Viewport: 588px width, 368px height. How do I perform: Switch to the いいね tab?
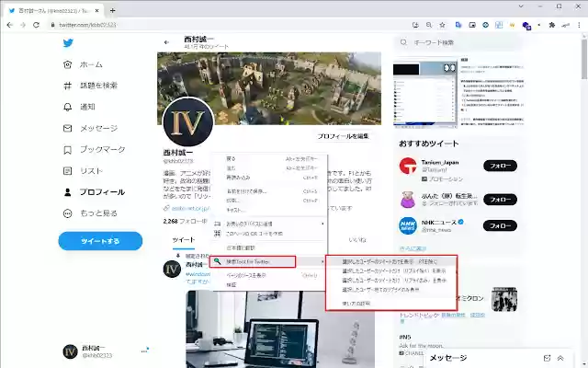tap(357, 240)
